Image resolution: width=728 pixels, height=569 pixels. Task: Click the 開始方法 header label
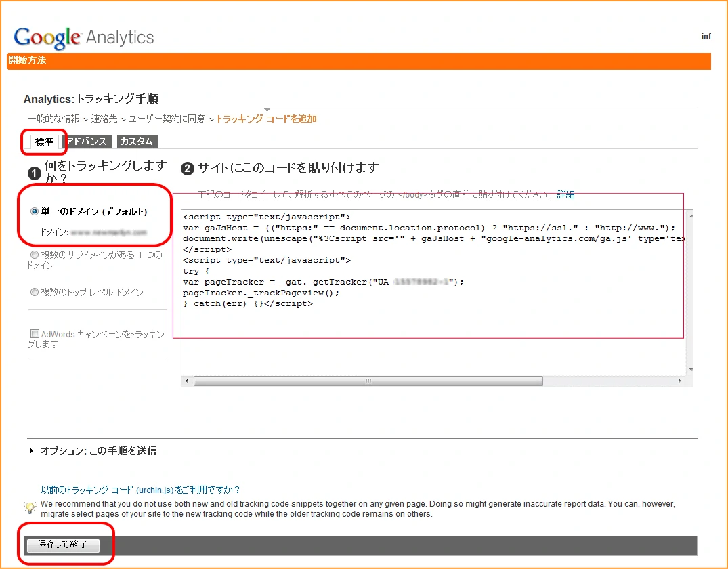tap(27, 60)
